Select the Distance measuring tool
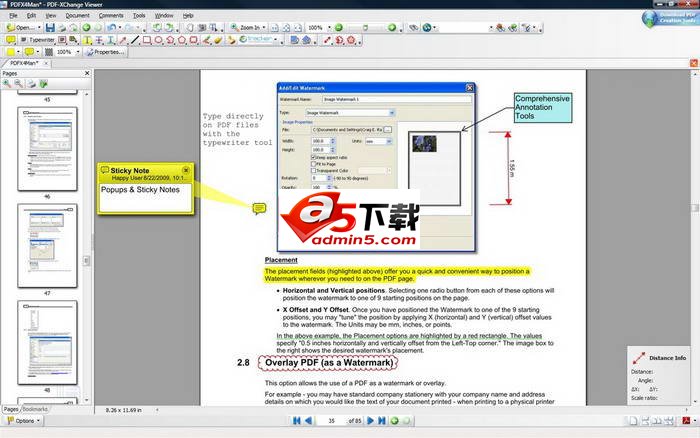700x438 pixels. [327, 40]
